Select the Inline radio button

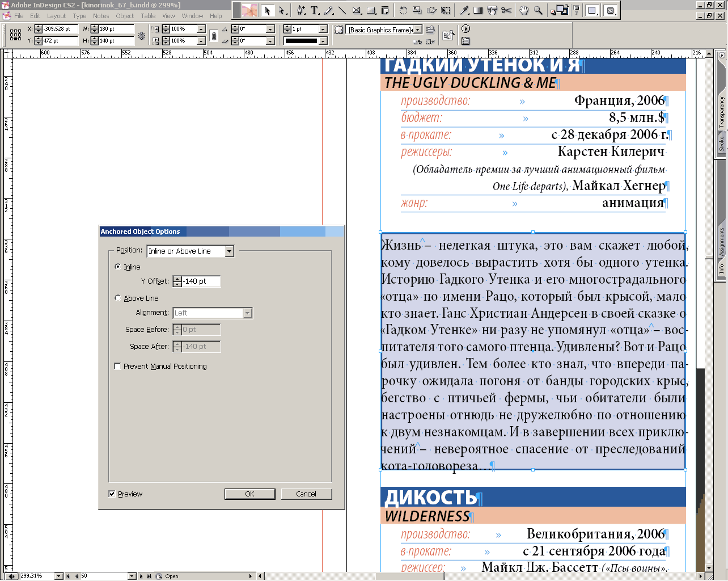(x=118, y=267)
